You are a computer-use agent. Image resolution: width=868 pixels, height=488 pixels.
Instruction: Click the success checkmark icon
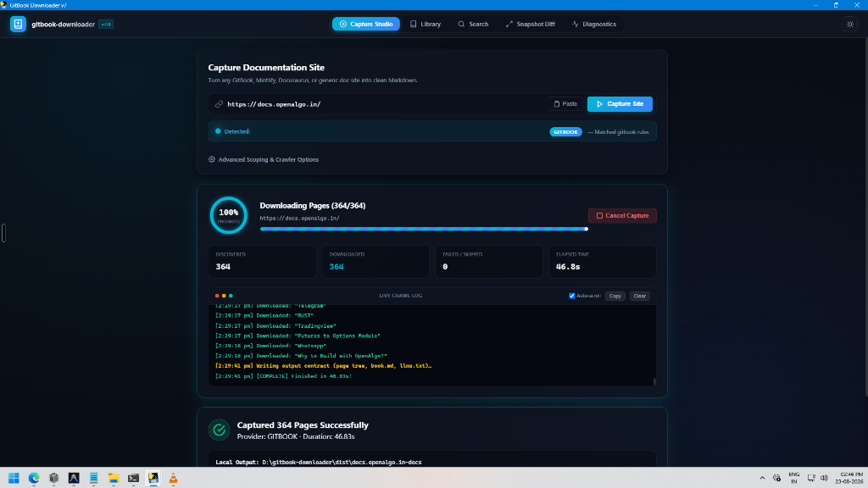point(220,430)
